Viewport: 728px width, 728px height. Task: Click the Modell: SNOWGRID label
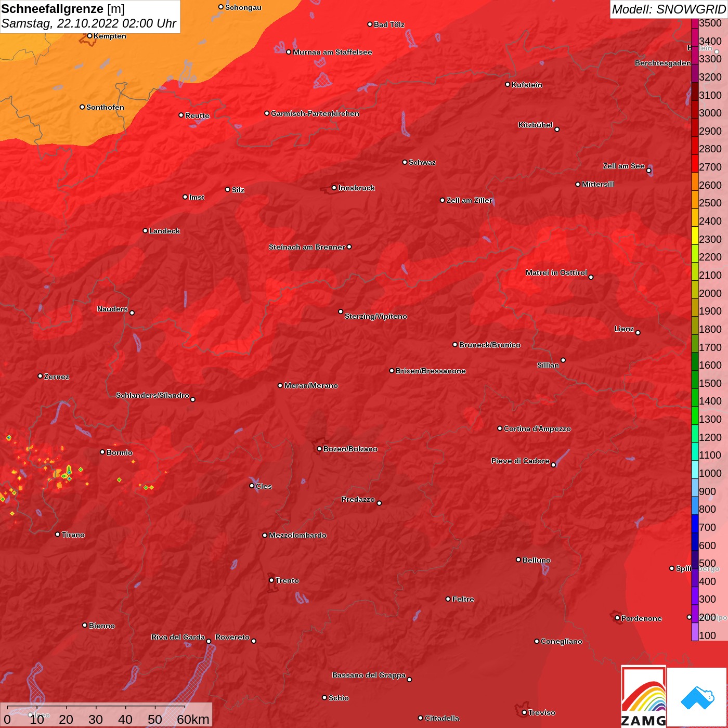tap(669, 9)
